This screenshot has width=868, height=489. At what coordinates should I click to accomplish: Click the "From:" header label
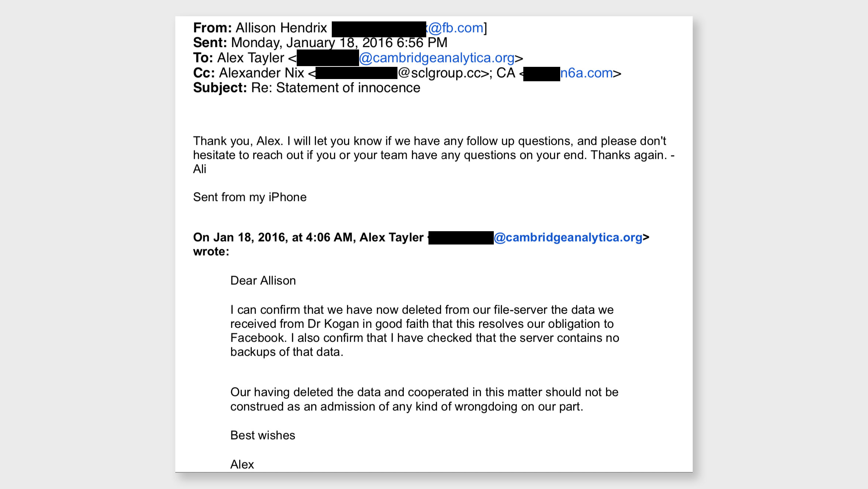click(x=212, y=28)
